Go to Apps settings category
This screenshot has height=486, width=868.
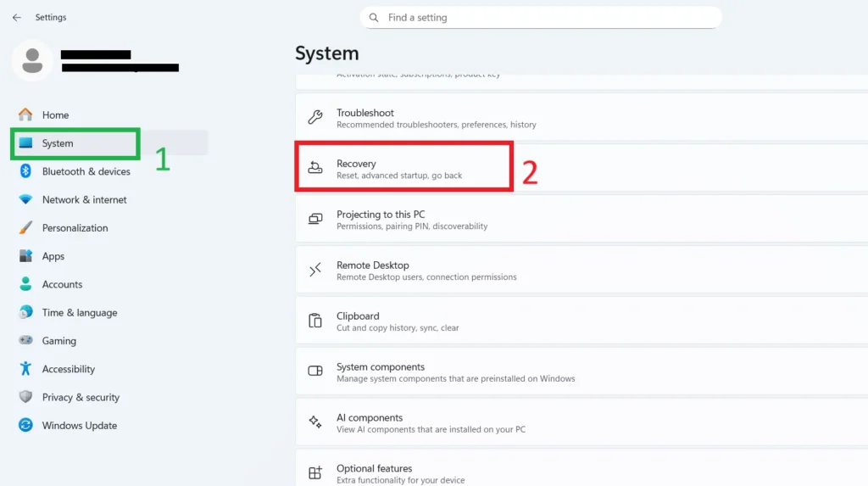click(x=53, y=256)
